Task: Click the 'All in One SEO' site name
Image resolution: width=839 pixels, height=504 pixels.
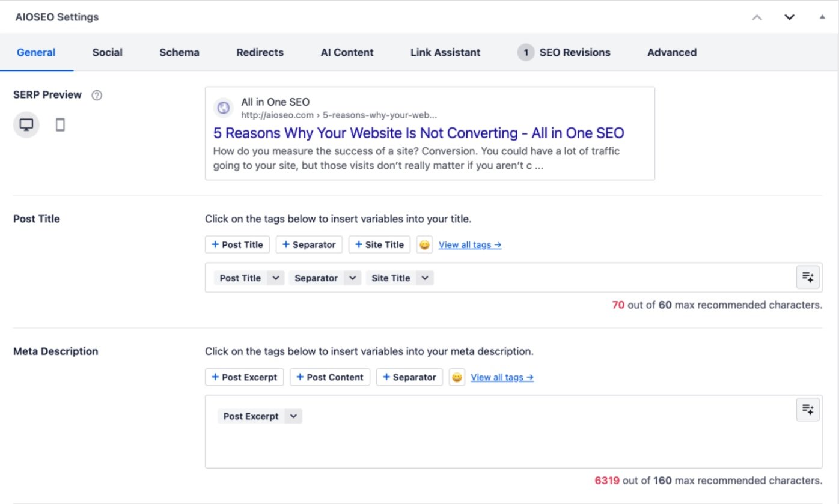Action: pos(275,102)
